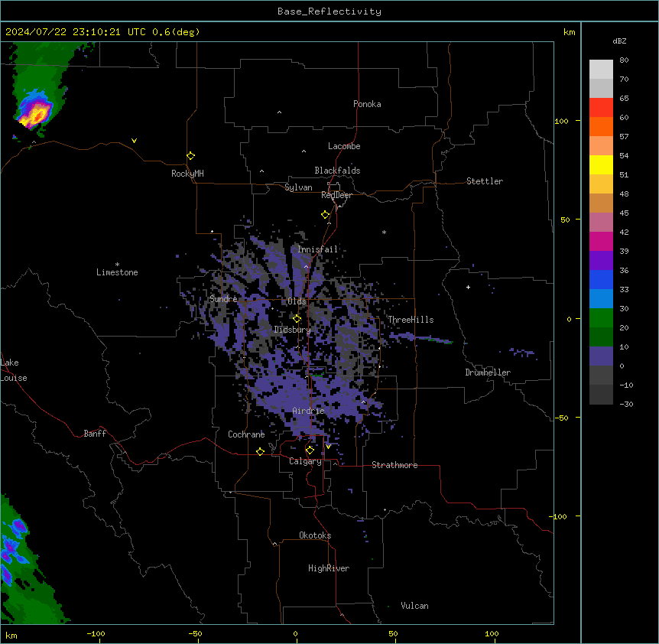659x644 pixels.
Task: Click the Cochrane label
Action: 246,434
